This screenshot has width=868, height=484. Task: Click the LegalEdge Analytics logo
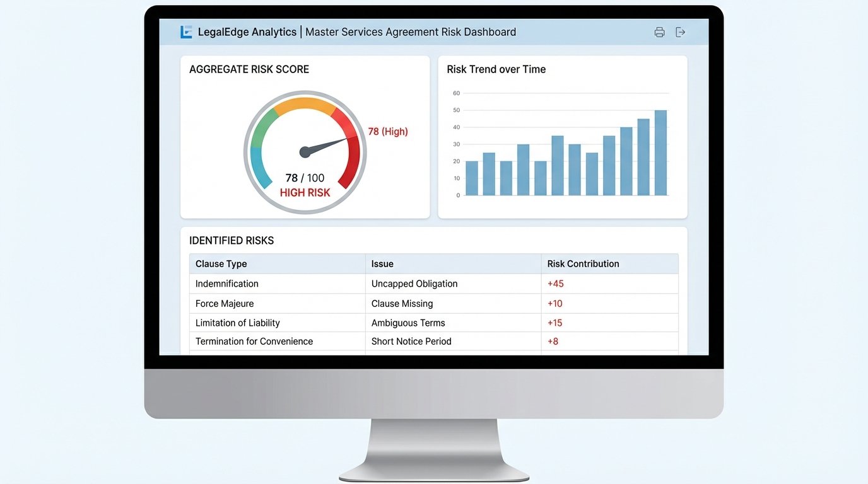(x=185, y=31)
